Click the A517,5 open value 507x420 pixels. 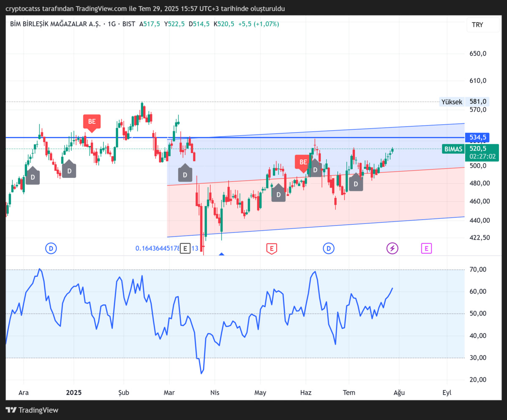pos(150,25)
